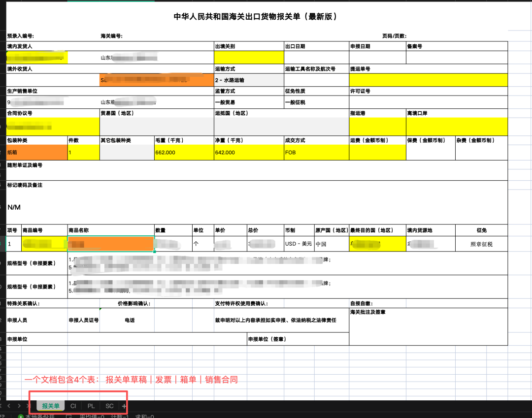532x418 pixels.
Task: Select the 页码/页数 label cell
Action: coord(394,36)
